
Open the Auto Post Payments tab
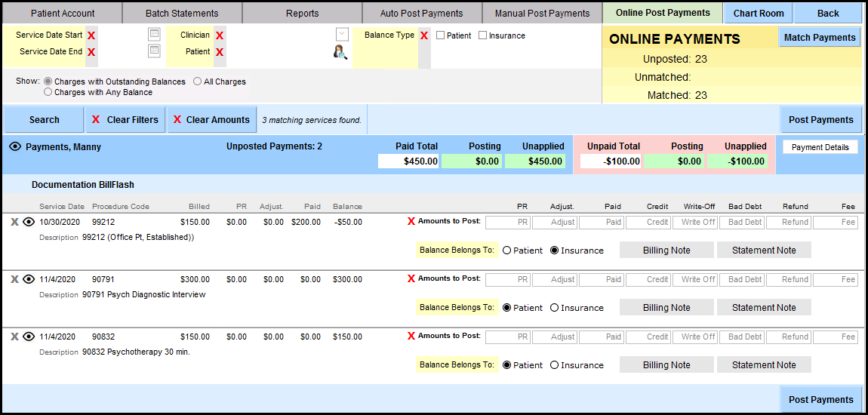421,13
